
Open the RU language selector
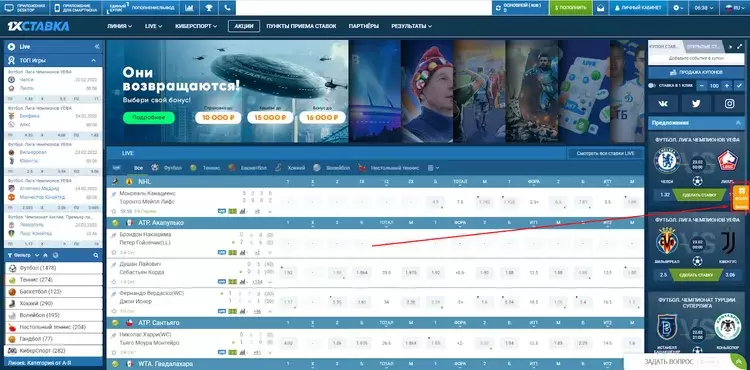tap(734, 8)
